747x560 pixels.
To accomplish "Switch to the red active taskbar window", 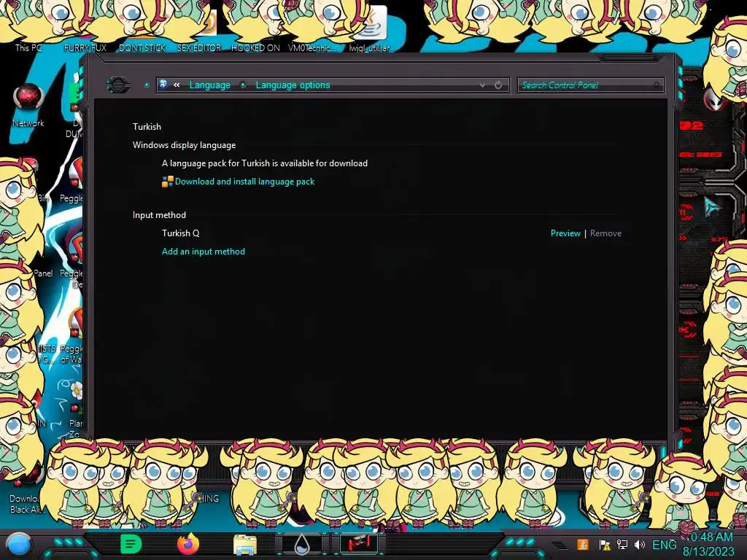I will [359, 544].
